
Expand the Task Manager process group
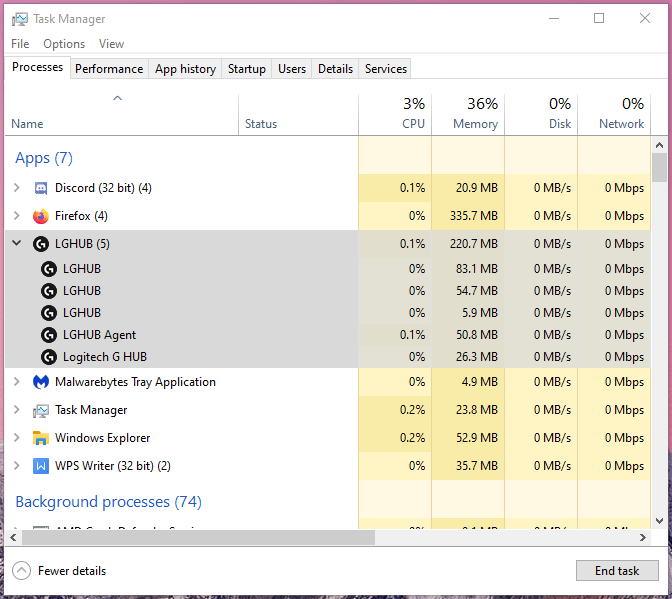tap(16, 410)
